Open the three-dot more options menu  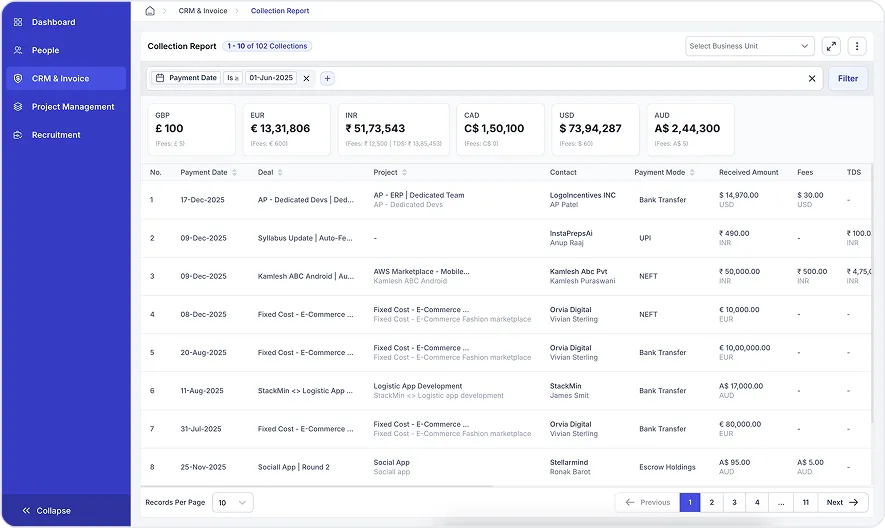tap(857, 46)
